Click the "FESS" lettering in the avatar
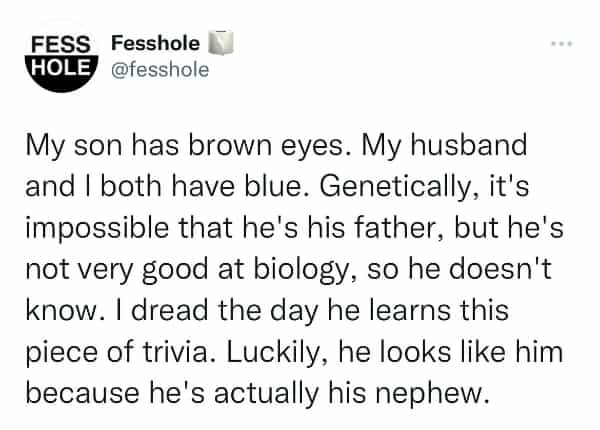The width and height of the screenshot is (600, 430). point(59,46)
